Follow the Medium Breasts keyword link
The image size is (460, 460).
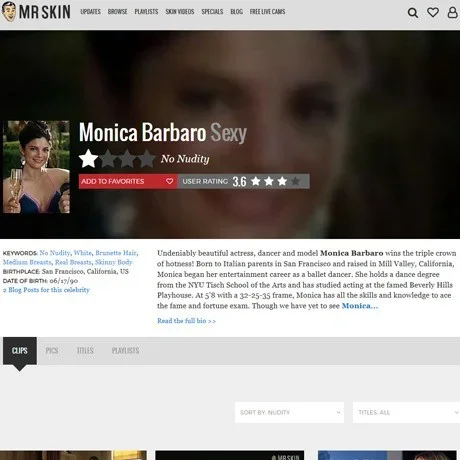coord(27,262)
